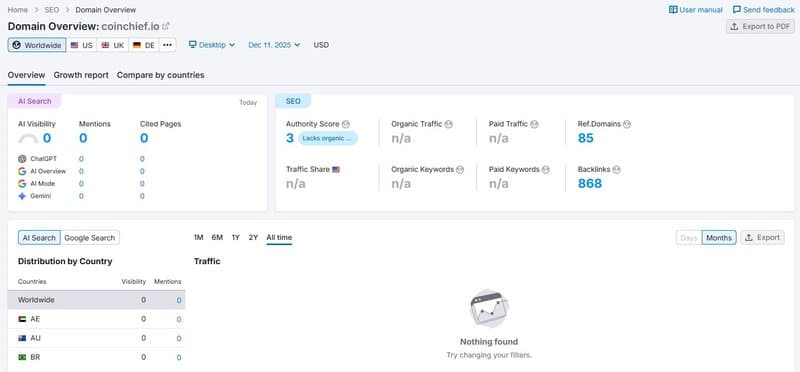The width and height of the screenshot is (800, 372).
Task: Select Days granularity
Action: click(689, 237)
